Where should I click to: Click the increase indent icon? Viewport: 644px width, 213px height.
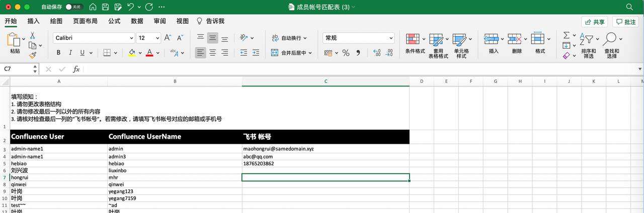coord(256,53)
